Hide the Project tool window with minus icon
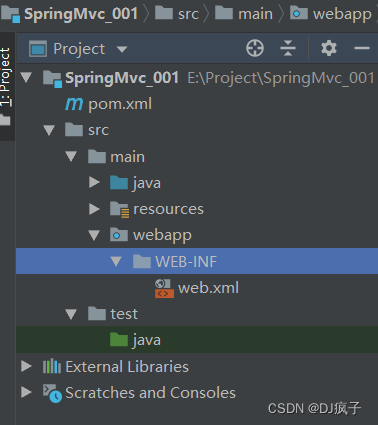 [x=362, y=49]
